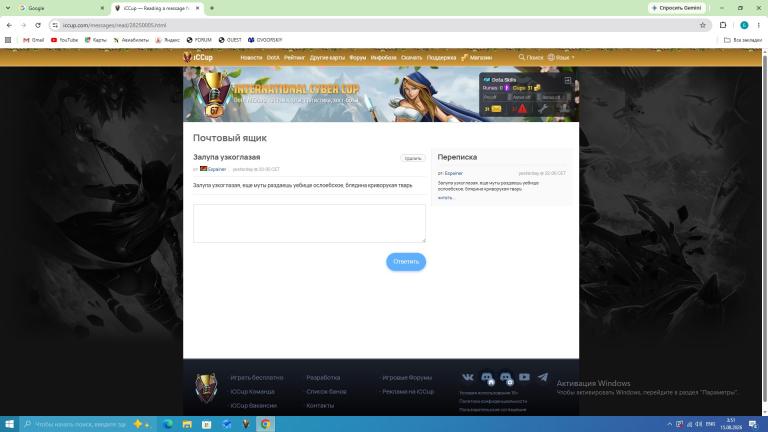
Task: Open sender Борегег link in Переписка panel
Action: (454, 173)
